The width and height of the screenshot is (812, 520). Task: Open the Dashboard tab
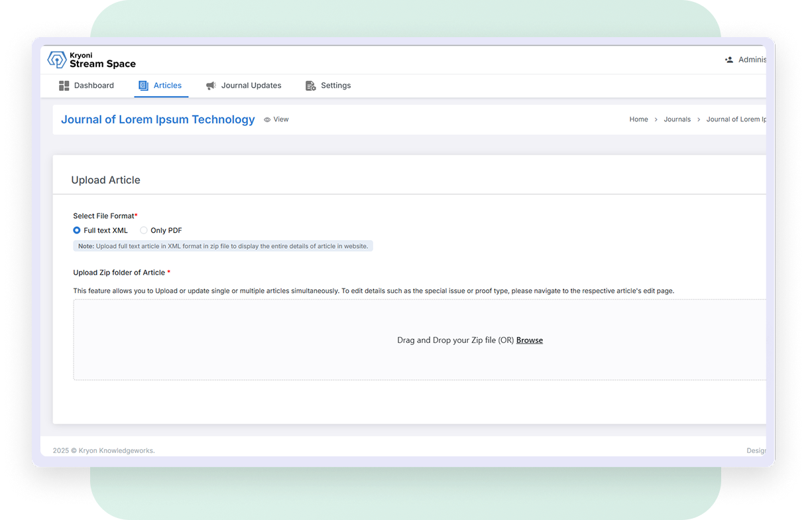(x=87, y=86)
